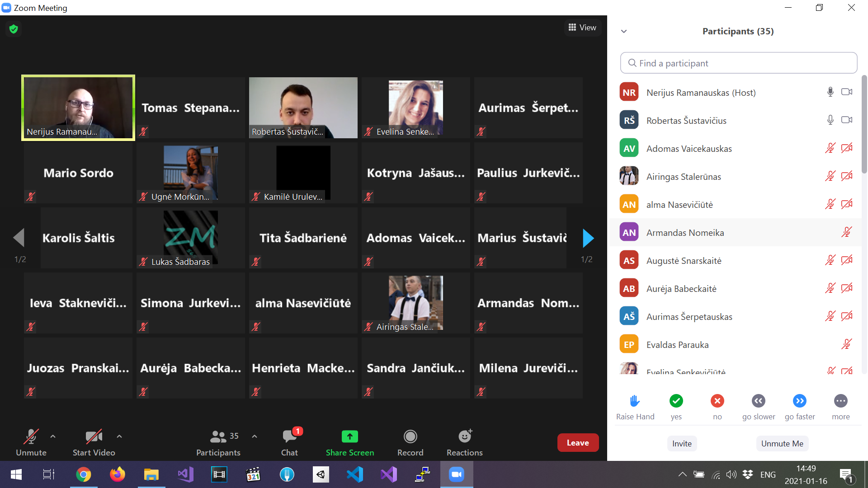Click the Share Screen icon
This screenshot has height=488, width=868.
[x=349, y=437]
